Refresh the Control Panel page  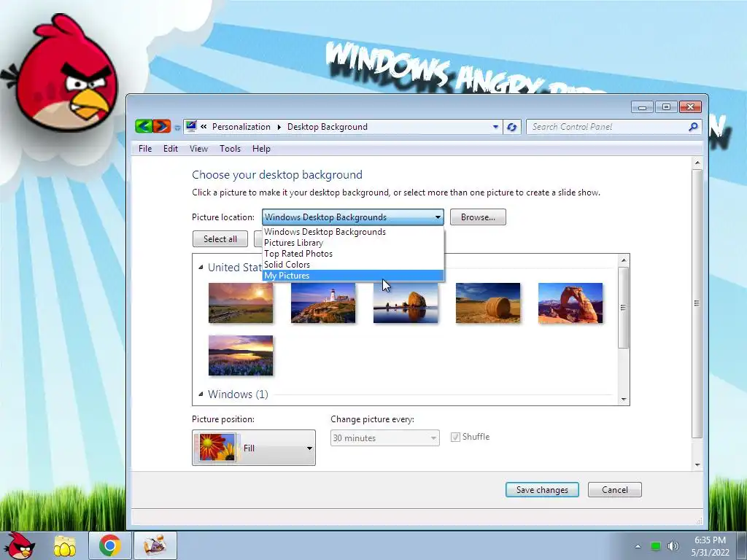[x=511, y=127]
